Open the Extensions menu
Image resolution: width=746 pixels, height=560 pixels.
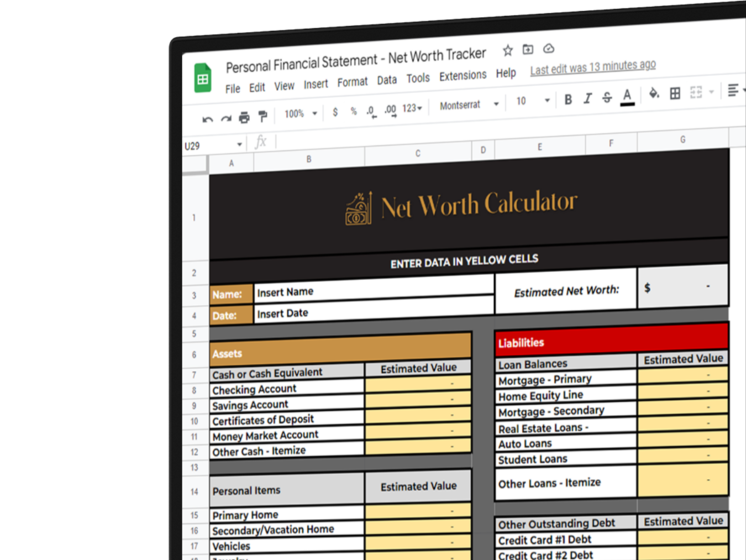click(x=463, y=76)
